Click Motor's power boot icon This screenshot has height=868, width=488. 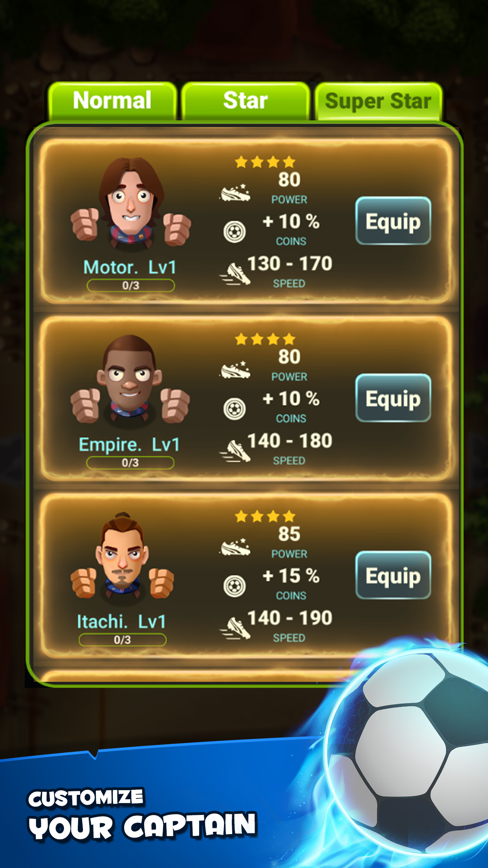[235, 193]
